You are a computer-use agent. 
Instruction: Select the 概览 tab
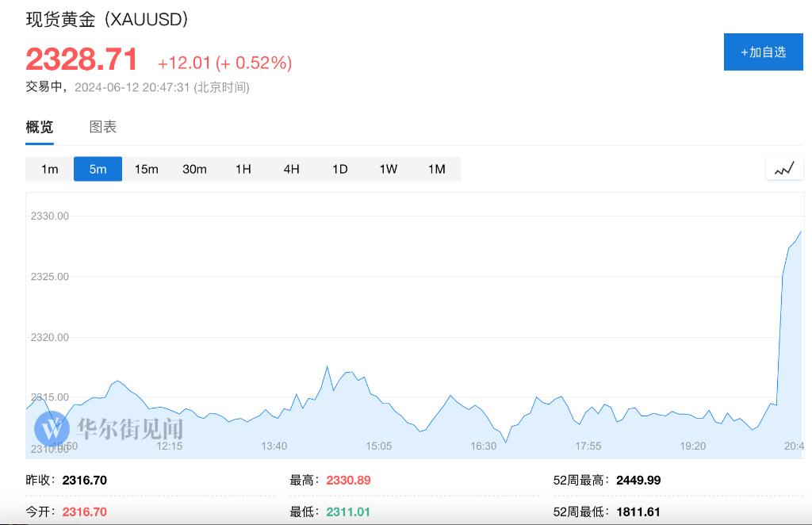40,127
